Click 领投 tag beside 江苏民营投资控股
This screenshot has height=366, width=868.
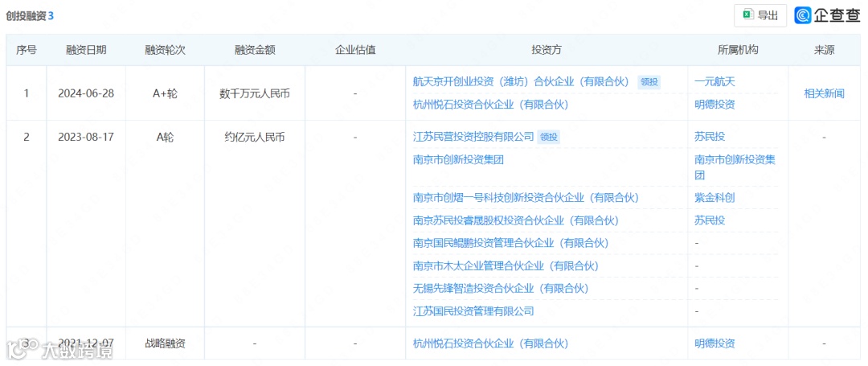[548, 137]
